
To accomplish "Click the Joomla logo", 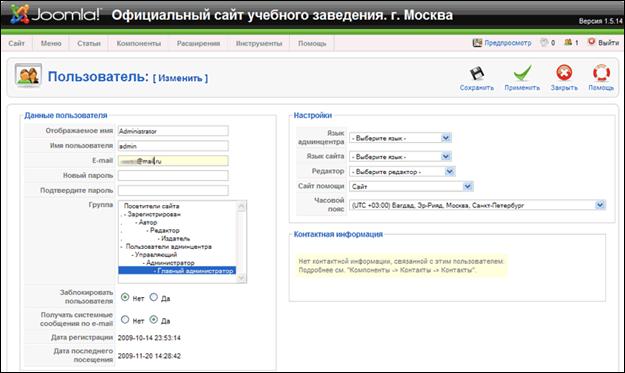I will [x=55, y=14].
